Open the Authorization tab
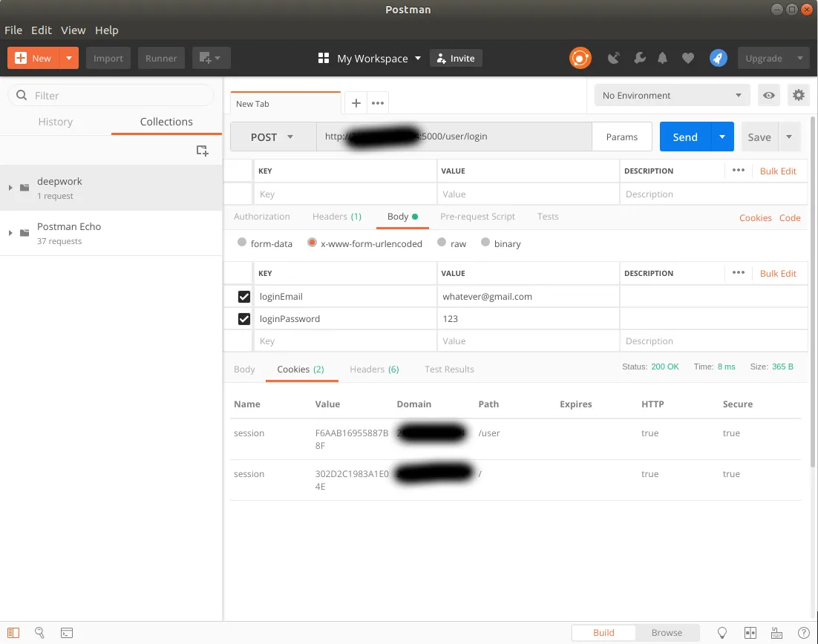 (261, 217)
